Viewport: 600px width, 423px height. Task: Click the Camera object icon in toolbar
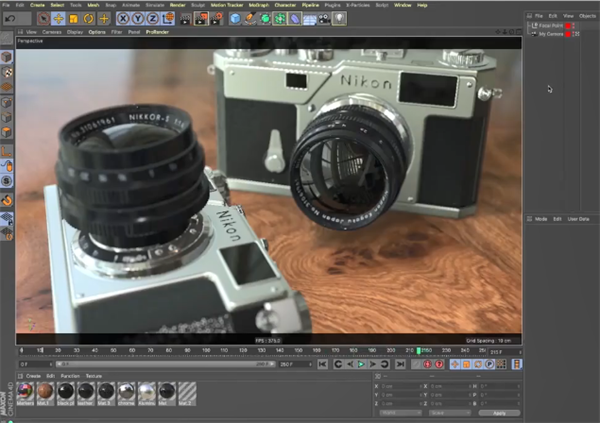(324, 18)
